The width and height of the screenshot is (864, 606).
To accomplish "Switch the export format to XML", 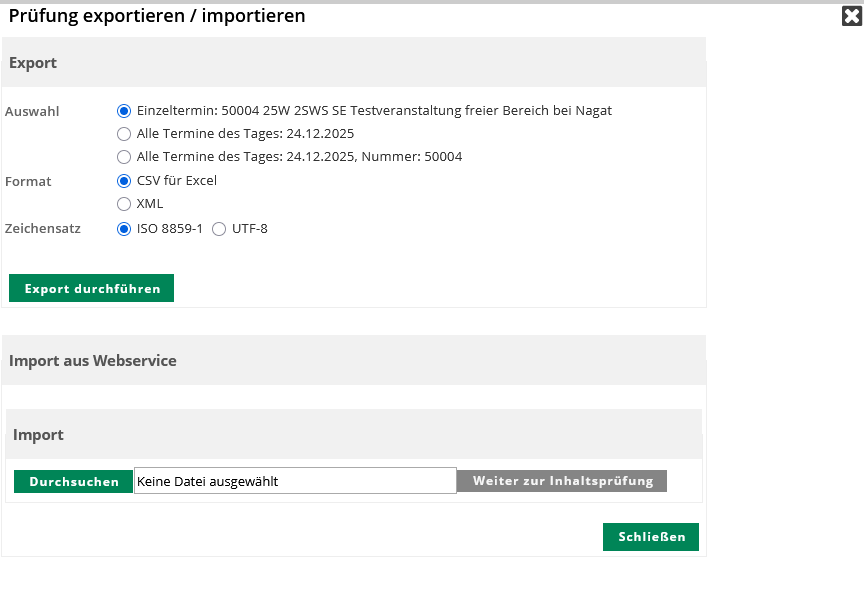I will pos(124,204).
